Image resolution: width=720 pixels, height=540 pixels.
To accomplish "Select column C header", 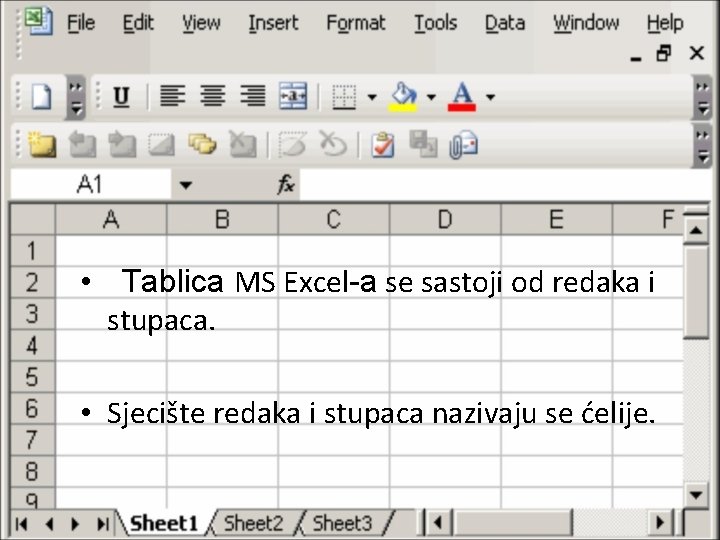I will (x=334, y=219).
